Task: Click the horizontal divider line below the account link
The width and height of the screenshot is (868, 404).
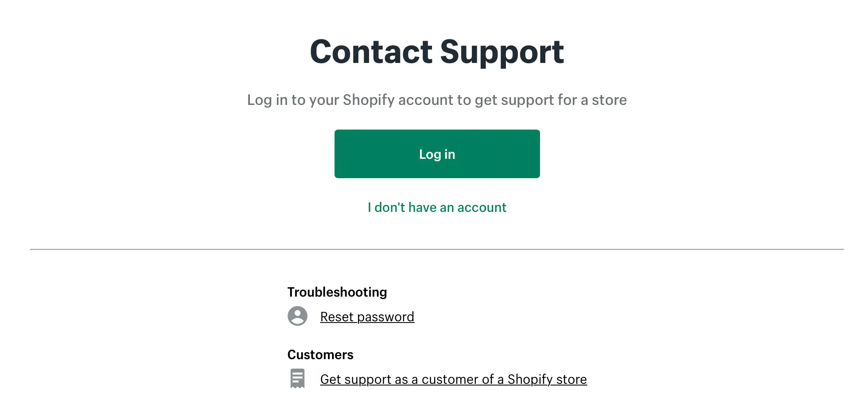Action: pos(437,249)
